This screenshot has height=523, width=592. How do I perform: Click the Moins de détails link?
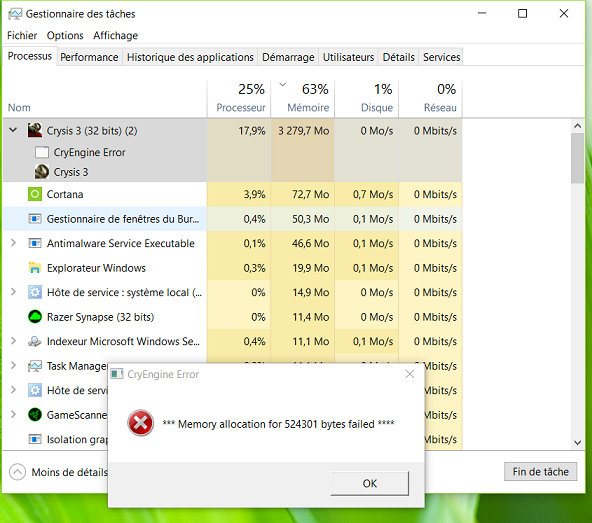pos(69,472)
